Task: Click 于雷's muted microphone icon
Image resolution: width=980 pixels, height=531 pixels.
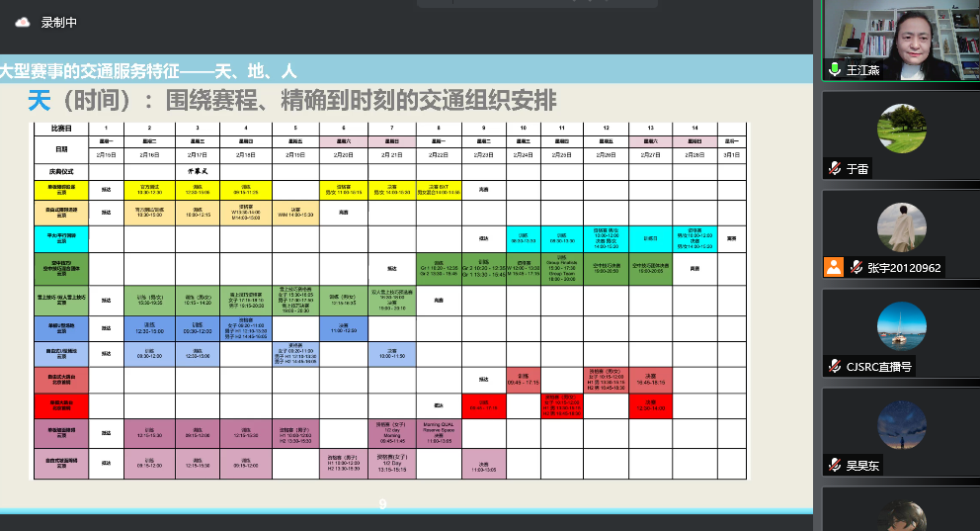Action: 835,169
